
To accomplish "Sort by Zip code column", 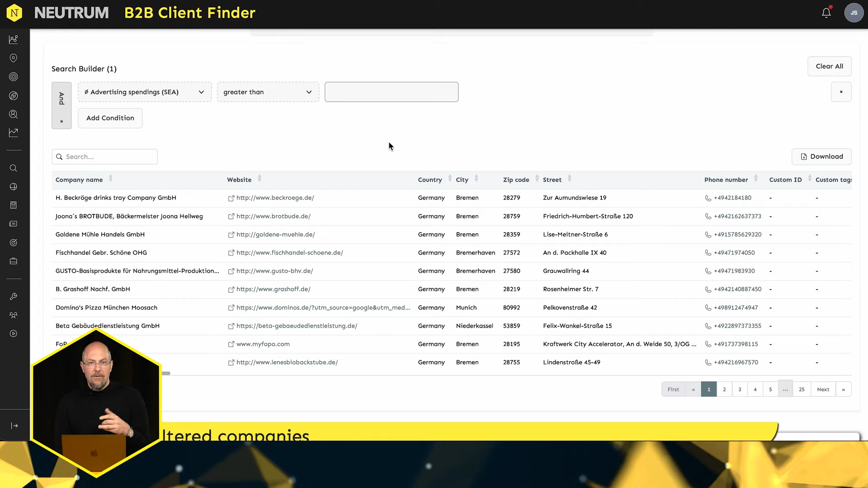I will coord(537,179).
